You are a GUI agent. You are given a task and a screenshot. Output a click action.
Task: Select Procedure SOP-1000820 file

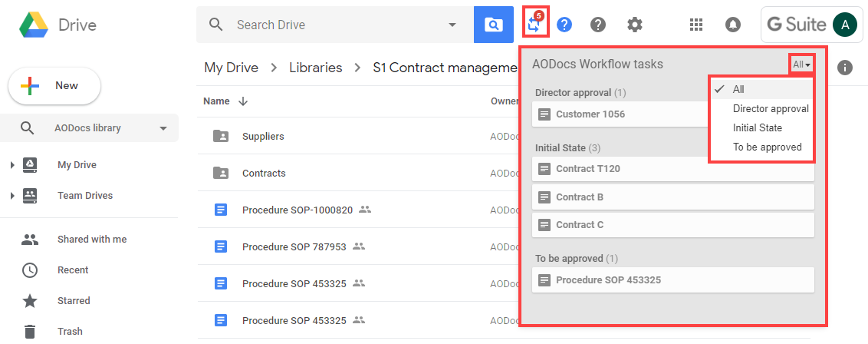pyautogui.click(x=298, y=210)
